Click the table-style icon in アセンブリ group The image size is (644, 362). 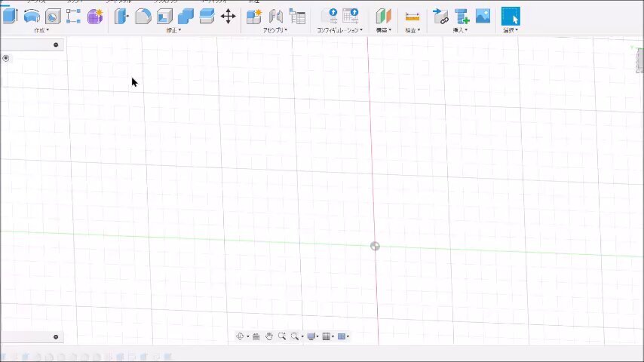point(297,17)
